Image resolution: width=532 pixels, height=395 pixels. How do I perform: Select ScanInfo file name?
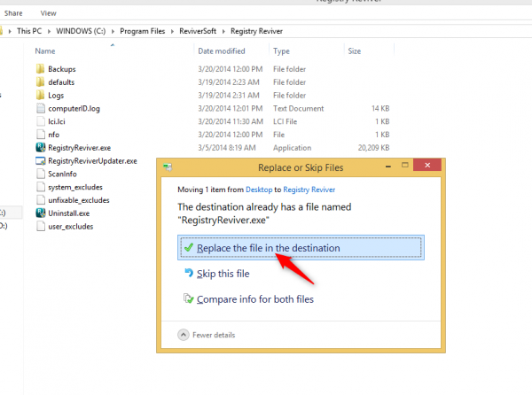(x=62, y=174)
